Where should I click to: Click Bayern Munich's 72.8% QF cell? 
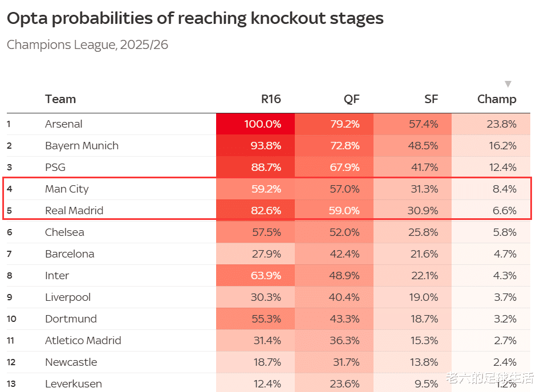[x=344, y=146]
